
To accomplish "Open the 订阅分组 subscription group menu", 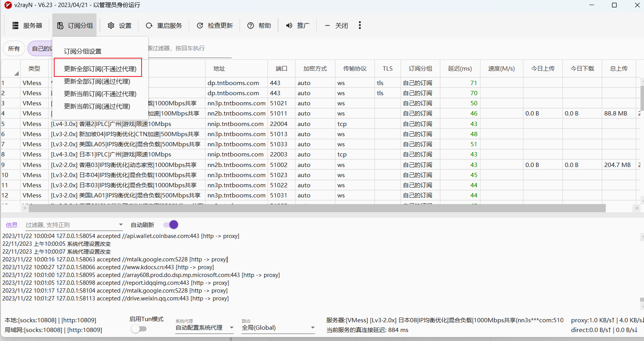I will pos(75,25).
